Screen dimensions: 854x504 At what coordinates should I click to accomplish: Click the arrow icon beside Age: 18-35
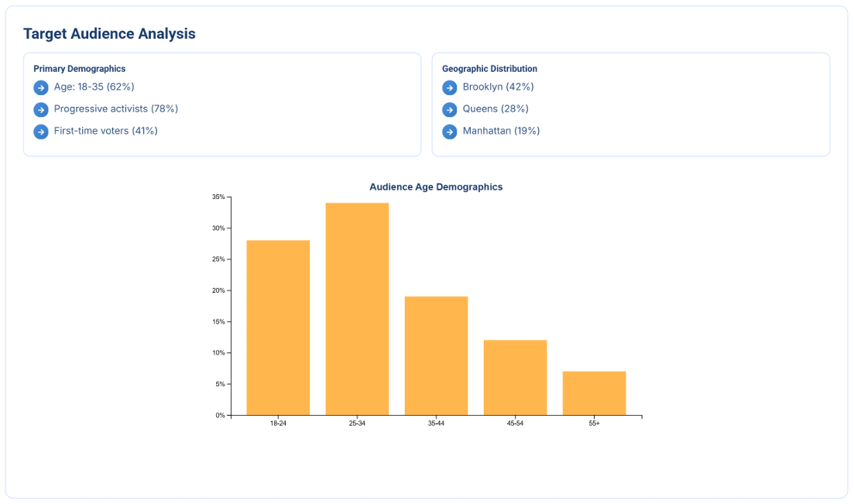click(41, 87)
